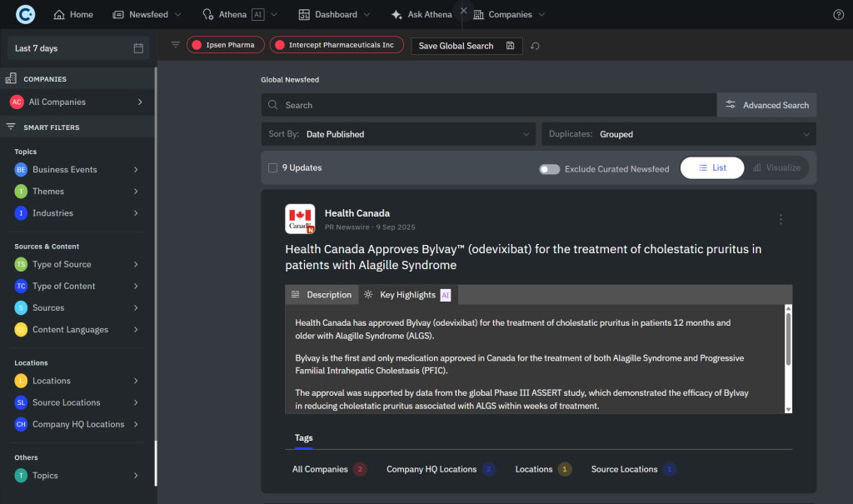Expand Business Events chevron
Viewport: 853px width, 504px height.
[x=136, y=169]
